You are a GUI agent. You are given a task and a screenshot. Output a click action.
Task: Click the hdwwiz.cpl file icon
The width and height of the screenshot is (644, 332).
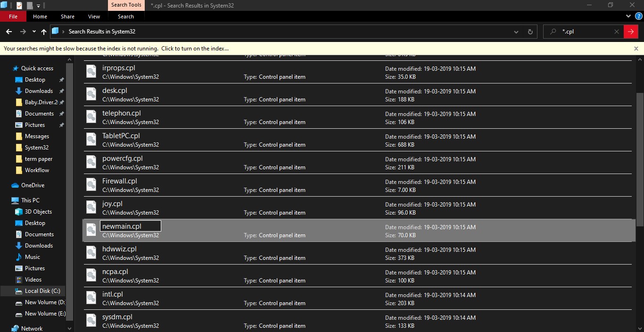[91, 252]
